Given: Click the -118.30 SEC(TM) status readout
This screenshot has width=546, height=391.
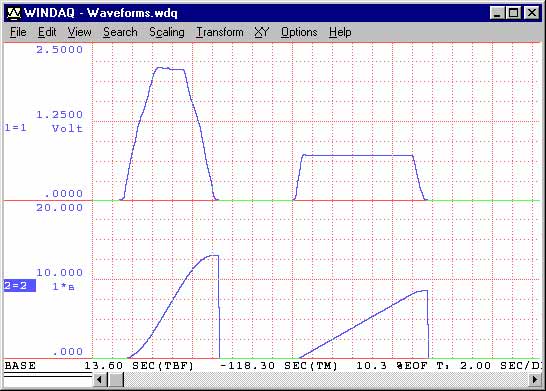Looking at the screenshot, I should (x=279, y=366).
